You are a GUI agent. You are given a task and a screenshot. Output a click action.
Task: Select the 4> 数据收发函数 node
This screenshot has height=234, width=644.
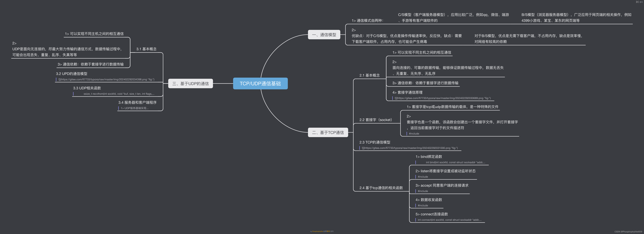[429, 200]
